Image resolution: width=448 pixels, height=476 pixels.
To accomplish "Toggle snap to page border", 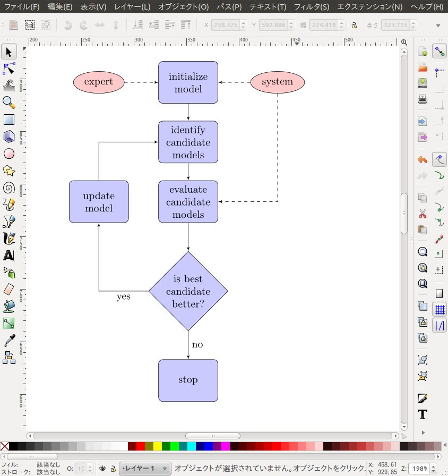I will click(x=440, y=294).
